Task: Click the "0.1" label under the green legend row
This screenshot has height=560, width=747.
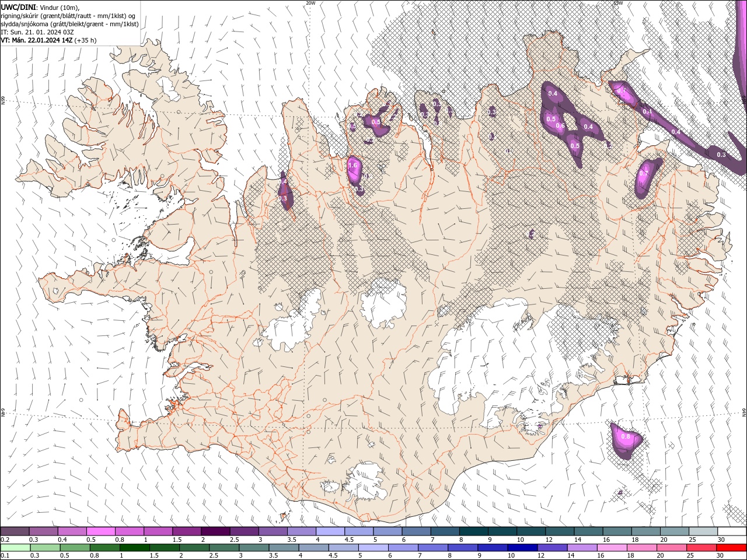Action: tap(5, 556)
